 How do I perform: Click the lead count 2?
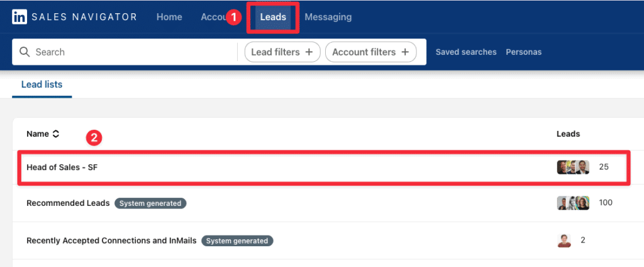[583, 241]
